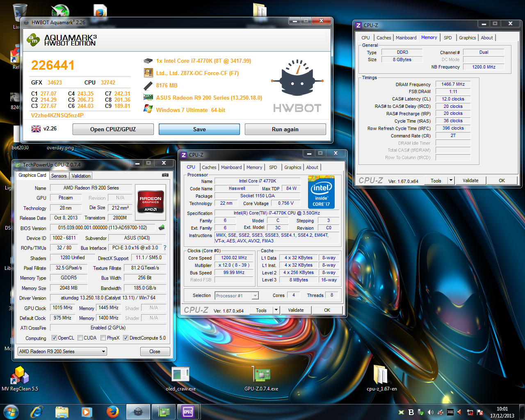
Task: Click the Run again button
Action: tap(285, 129)
